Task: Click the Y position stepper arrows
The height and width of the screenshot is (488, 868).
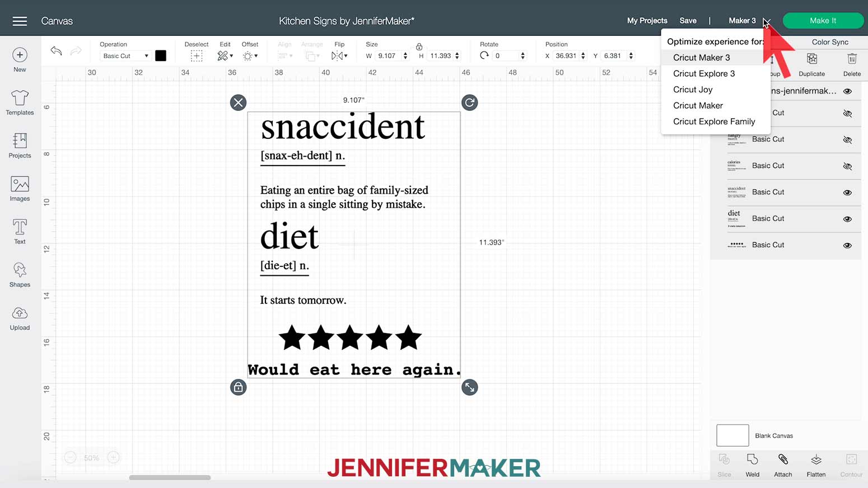Action: click(631, 56)
